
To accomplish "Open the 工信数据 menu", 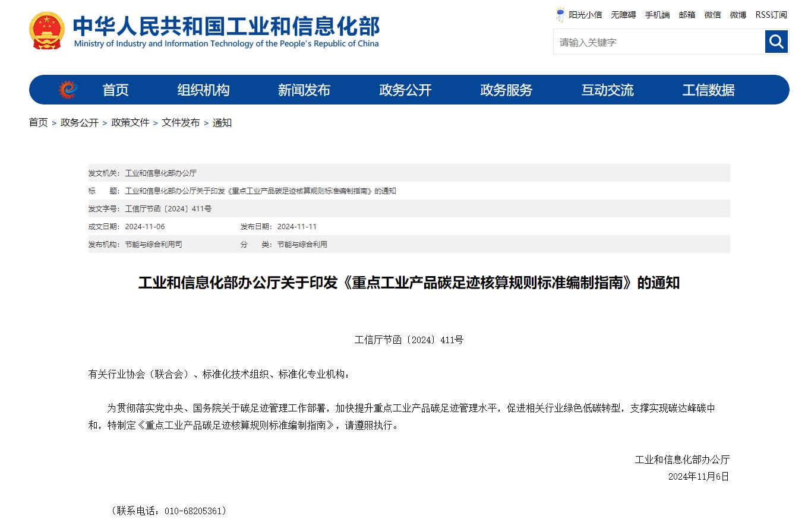I will [708, 90].
